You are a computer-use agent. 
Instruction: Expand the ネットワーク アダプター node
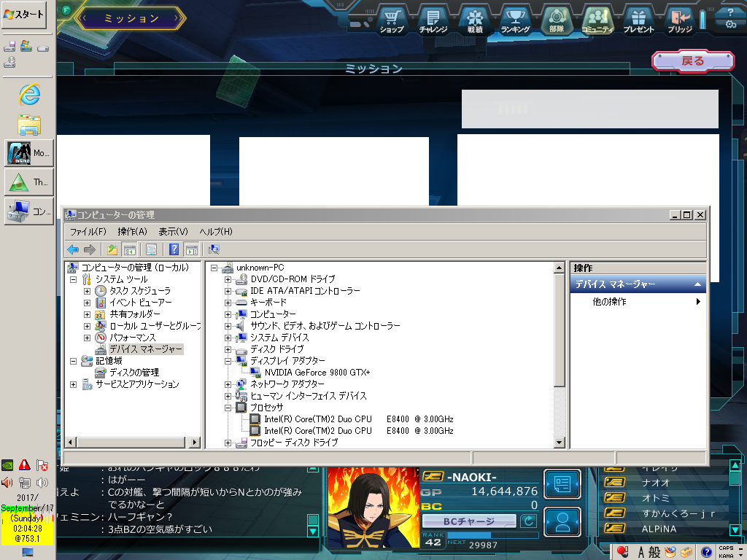point(228,384)
